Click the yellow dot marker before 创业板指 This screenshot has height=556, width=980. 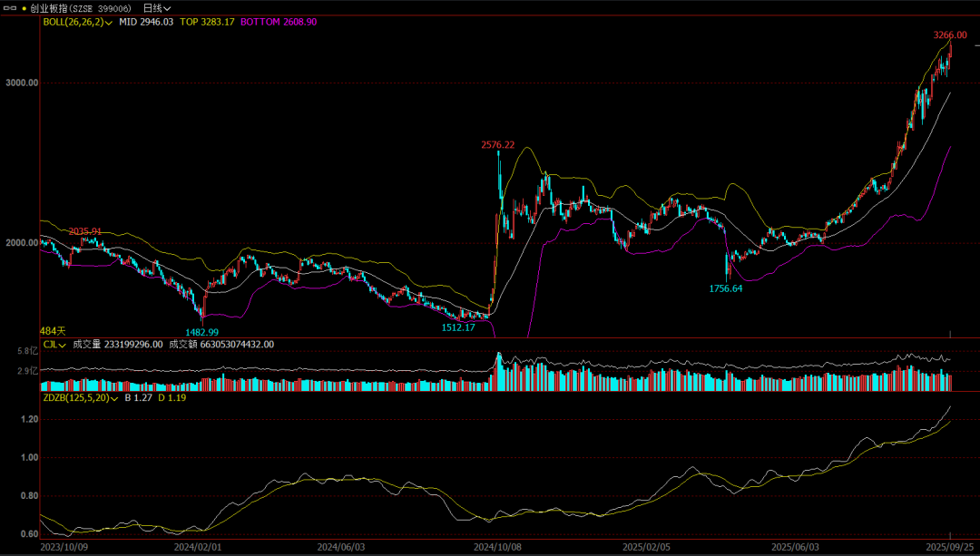point(23,7)
